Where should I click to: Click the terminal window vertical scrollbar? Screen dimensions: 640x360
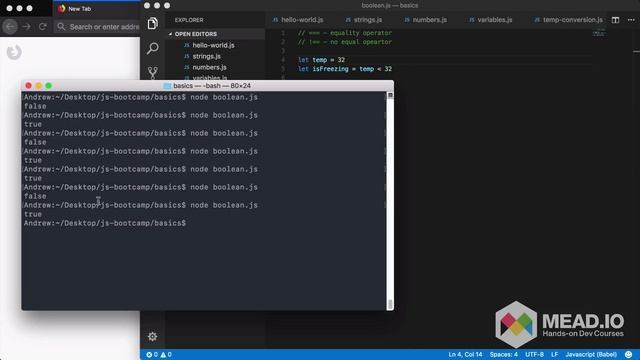390,200
